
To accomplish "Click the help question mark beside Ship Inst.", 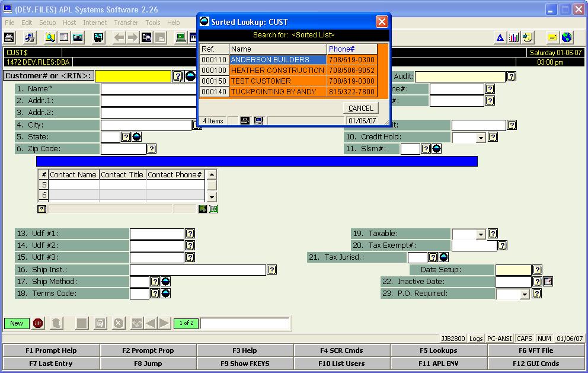I will tap(272, 270).
